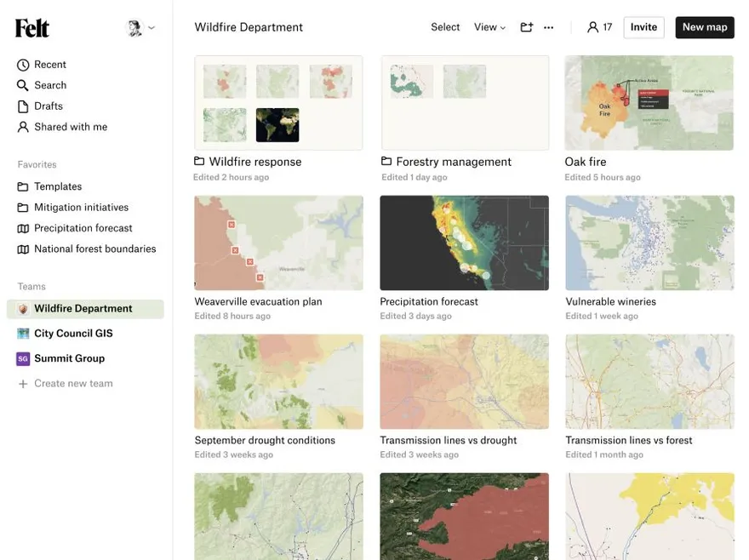
Task: Select Wildfire Department team
Action: click(85, 309)
